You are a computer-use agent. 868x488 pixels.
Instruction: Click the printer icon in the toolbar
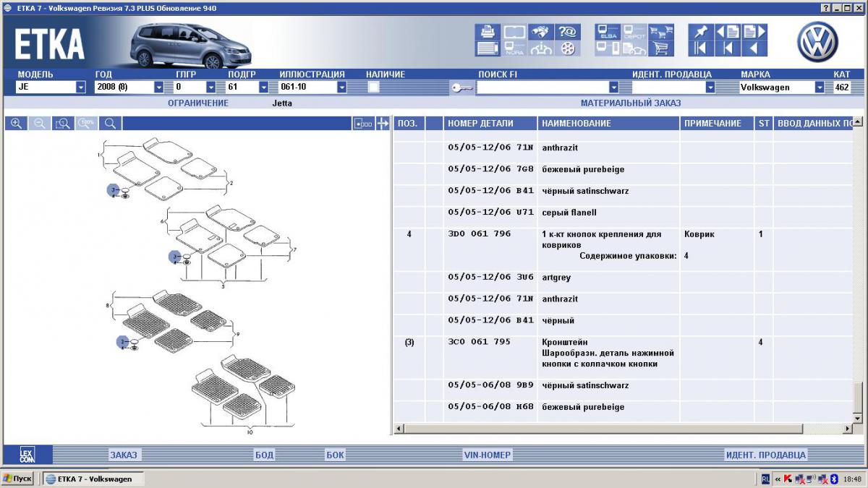488,32
